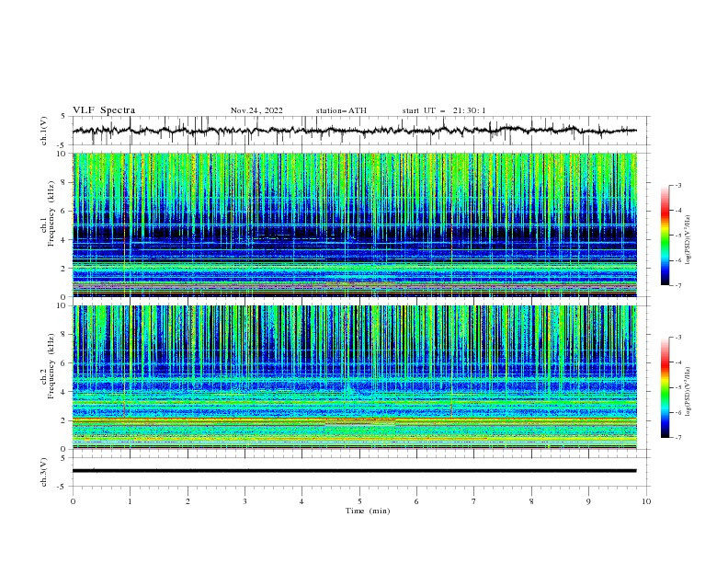The image size is (728, 563).
Task: Click time axis tick label '2'
Action: click(188, 501)
